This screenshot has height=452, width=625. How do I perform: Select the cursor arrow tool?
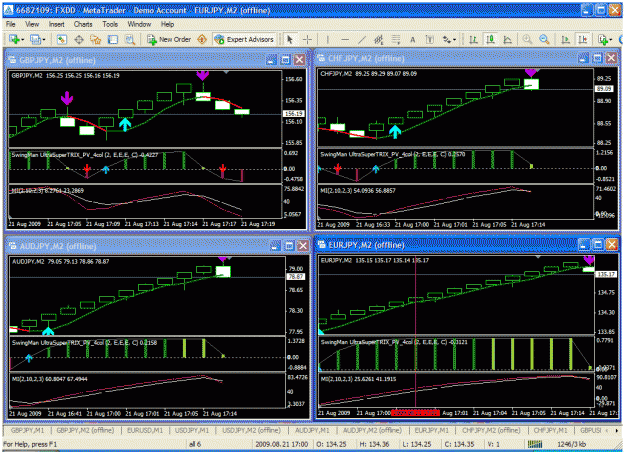(x=290, y=39)
